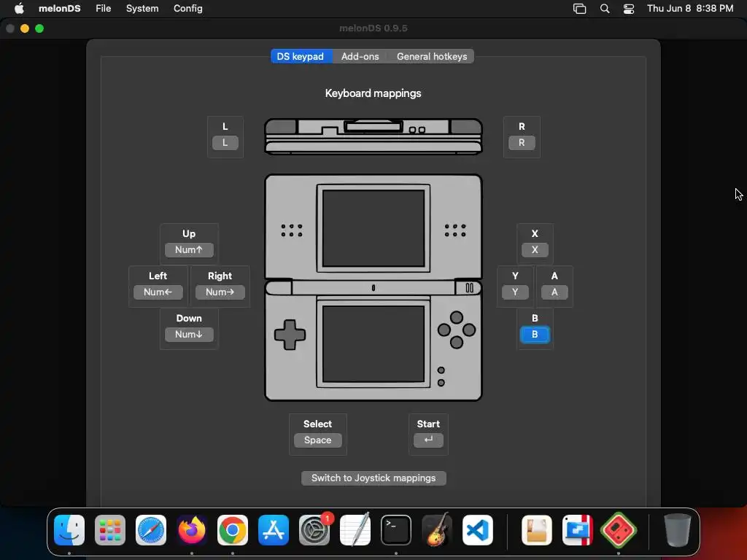Open the melonDS application menu
Viewport: 747px width, 560px height.
pos(60,9)
